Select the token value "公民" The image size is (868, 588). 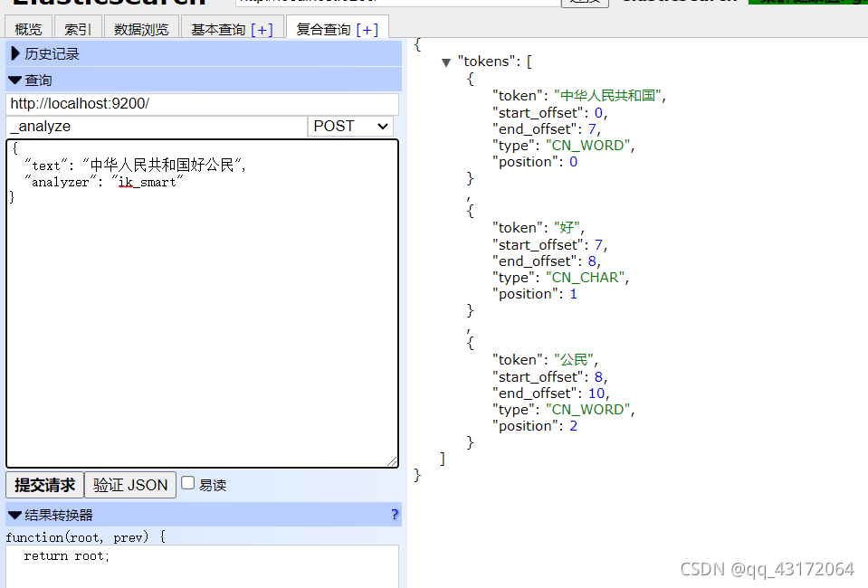click(x=574, y=360)
